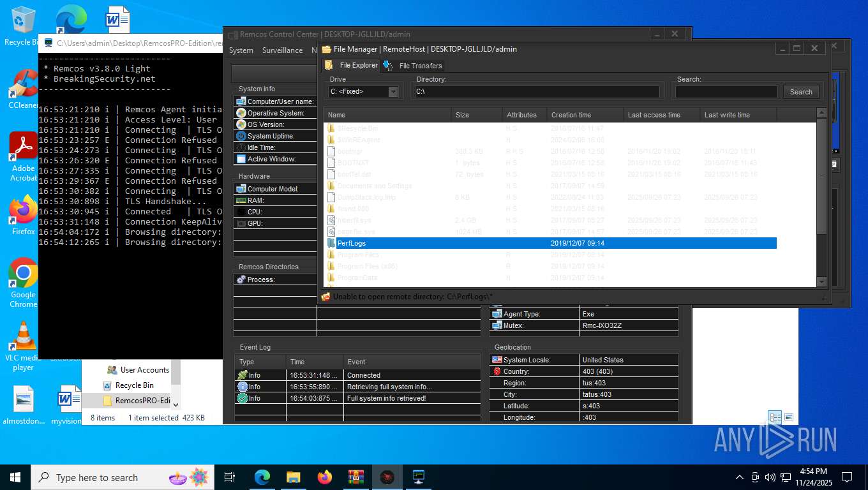The height and width of the screenshot is (490, 868).
Task: Sort Event Log by Time column
Action: point(315,362)
